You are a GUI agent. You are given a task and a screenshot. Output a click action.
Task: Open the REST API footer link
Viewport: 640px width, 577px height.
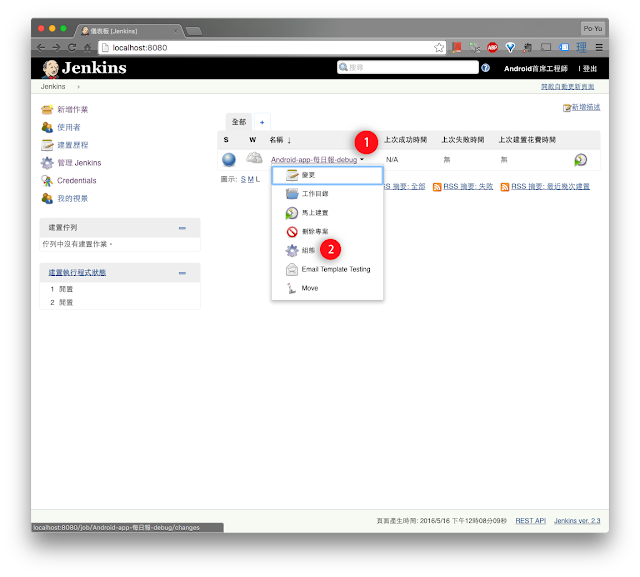click(x=530, y=521)
